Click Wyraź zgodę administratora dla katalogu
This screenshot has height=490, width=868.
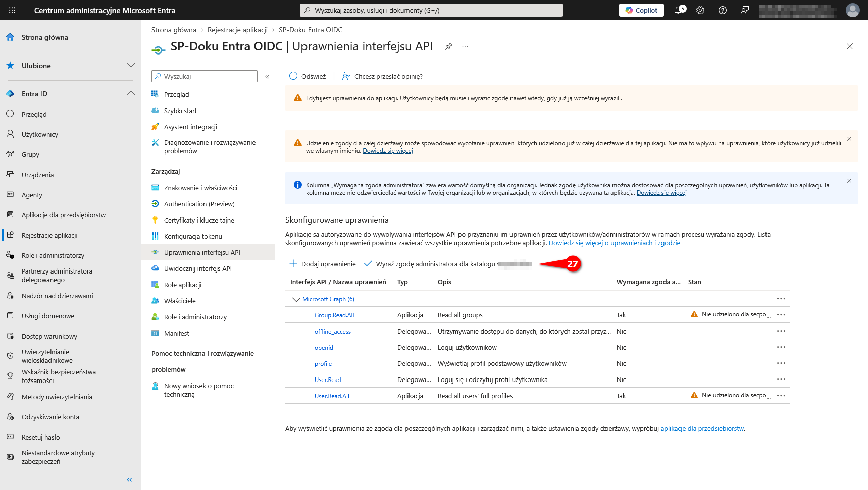(x=448, y=264)
